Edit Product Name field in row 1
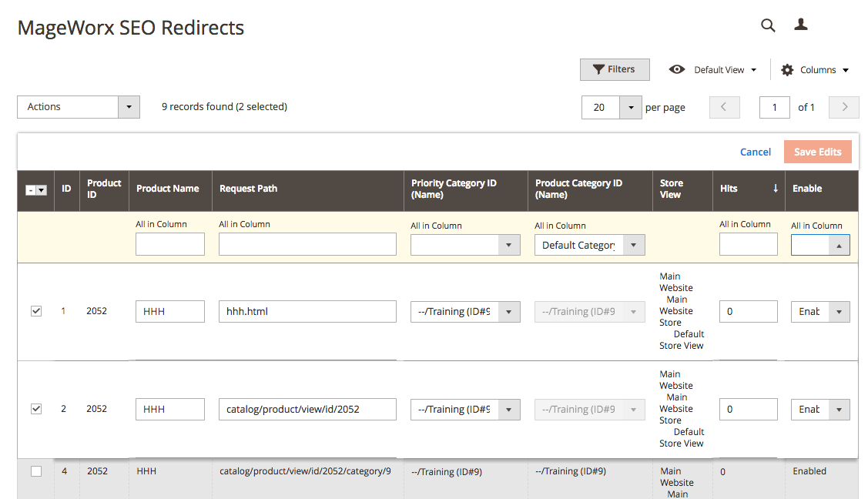This screenshot has width=868, height=499. click(x=170, y=311)
